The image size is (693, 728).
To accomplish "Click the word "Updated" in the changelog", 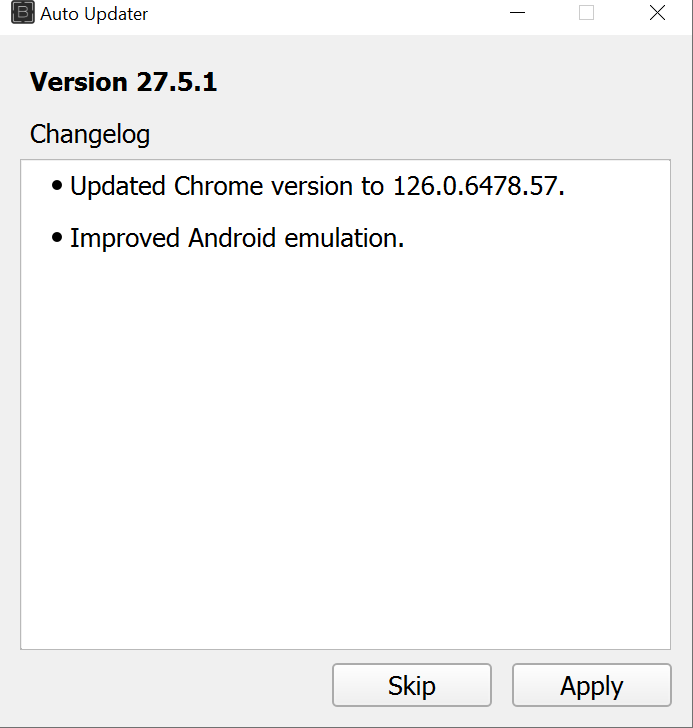I will 117,186.
